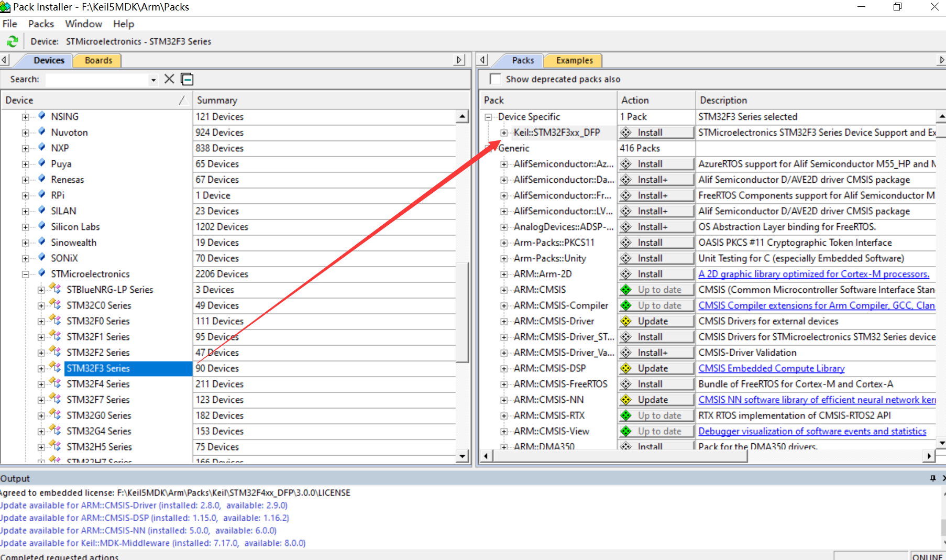Click the blue diamond icon next to NSING
This screenshot has width=946, height=560.
point(42,116)
